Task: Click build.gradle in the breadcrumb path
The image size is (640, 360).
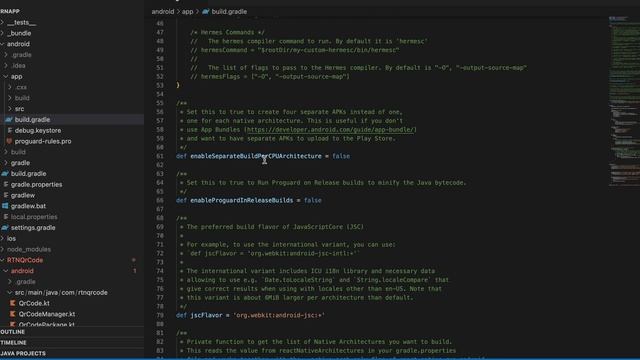Action: point(229,11)
